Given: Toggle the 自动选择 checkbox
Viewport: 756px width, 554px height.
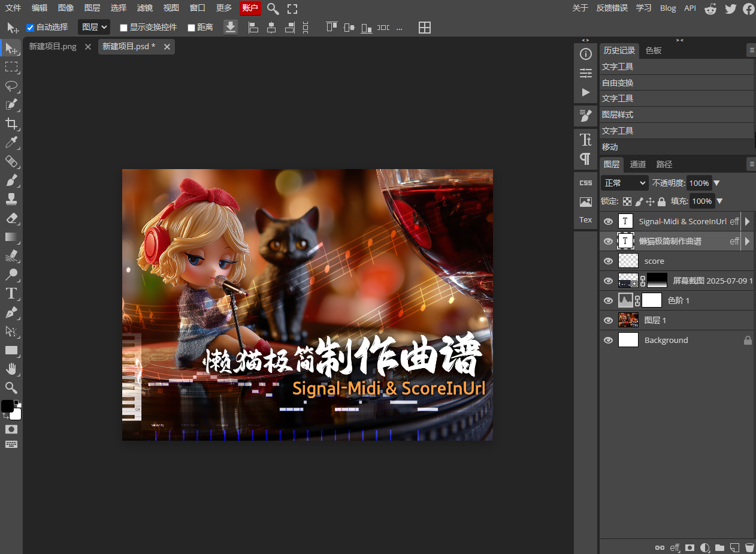Looking at the screenshot, I should tap(30, 28).
